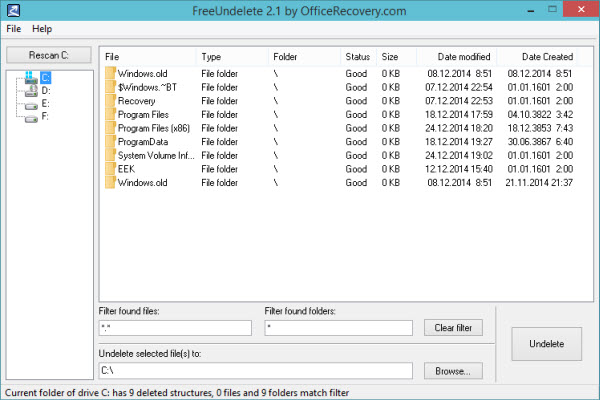Sort by the Size column header

(396, 57)
